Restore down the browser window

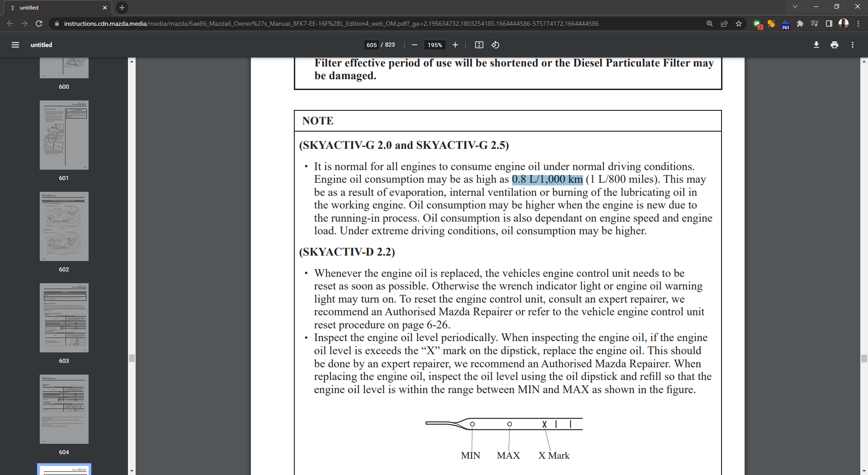[x=837, y=6]
